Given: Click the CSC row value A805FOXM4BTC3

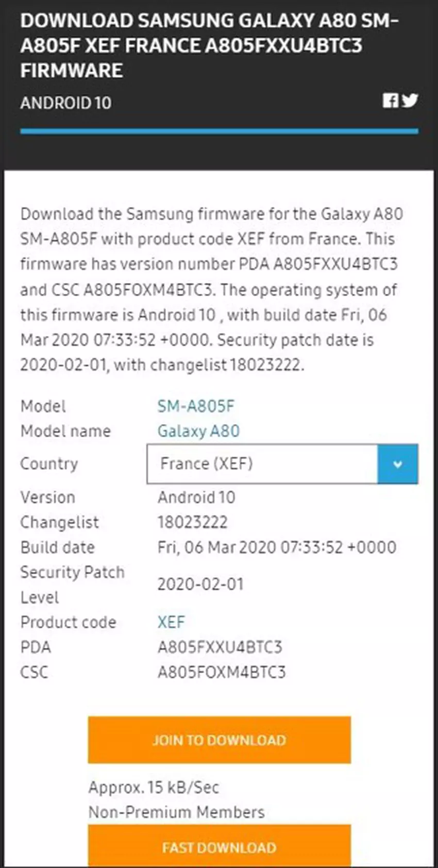Looking at the screenshot, I should tap(221, 672).
